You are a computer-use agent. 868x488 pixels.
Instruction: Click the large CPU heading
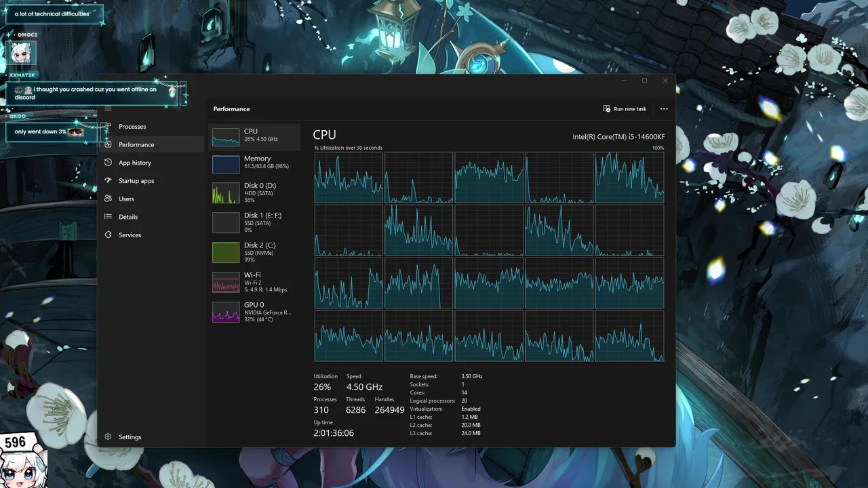[324, 135]
